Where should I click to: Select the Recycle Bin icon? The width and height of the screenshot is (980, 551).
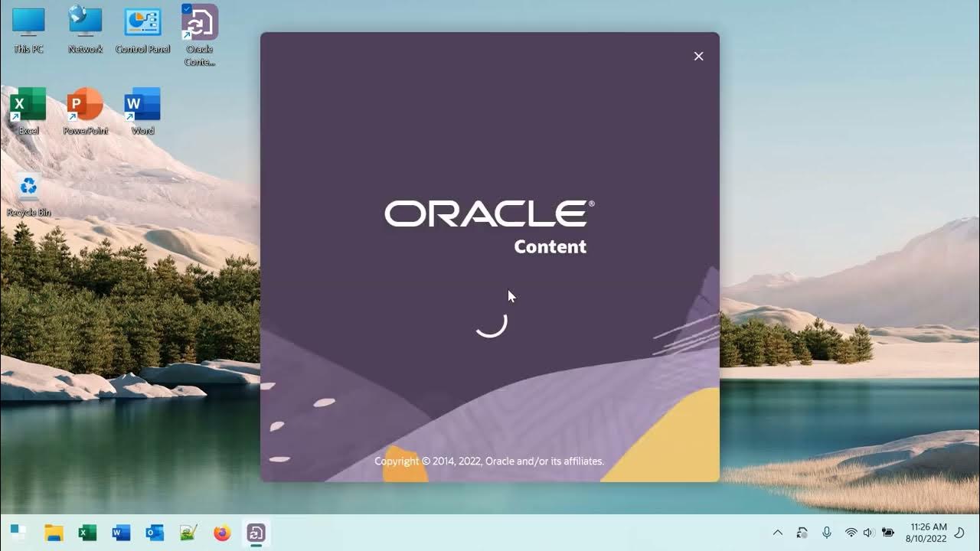click(x=28, y=194)
